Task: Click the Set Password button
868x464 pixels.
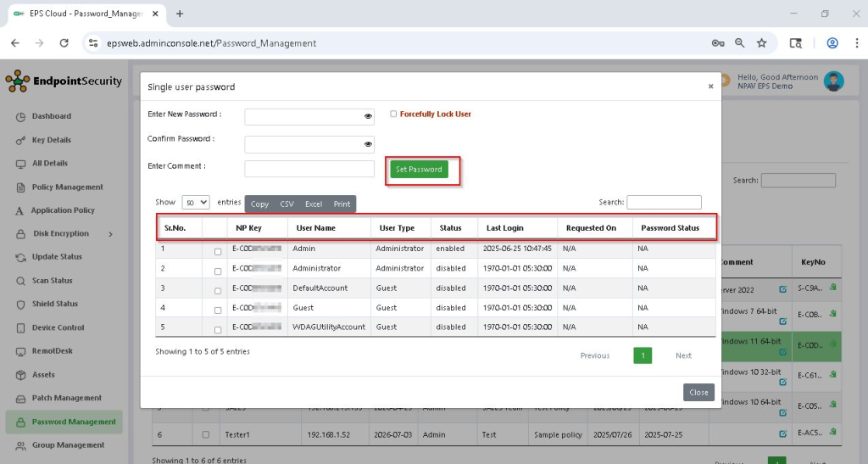Action: (x=419, y=170)
